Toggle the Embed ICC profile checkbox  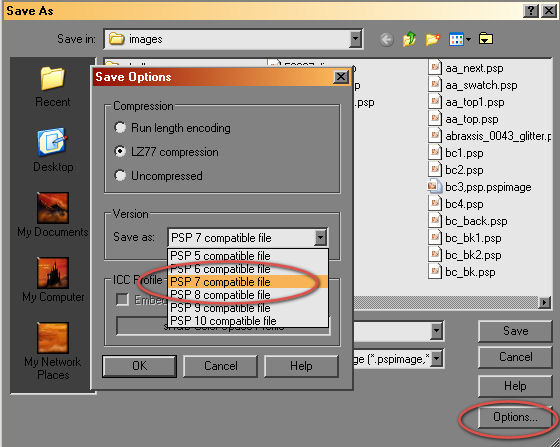click(x=122, y=299)
